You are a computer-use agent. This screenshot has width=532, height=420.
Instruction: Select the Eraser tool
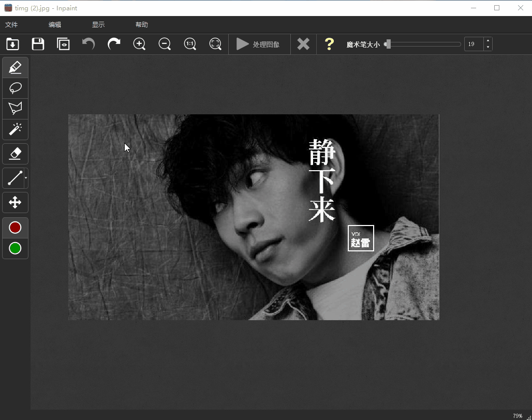16,154
